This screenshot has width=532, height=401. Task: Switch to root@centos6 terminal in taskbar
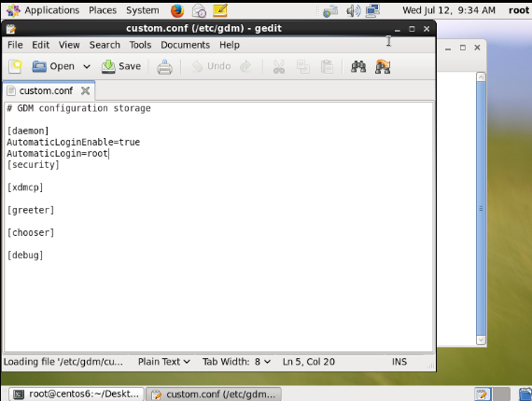pyautogui.click(x=77, y=394)
